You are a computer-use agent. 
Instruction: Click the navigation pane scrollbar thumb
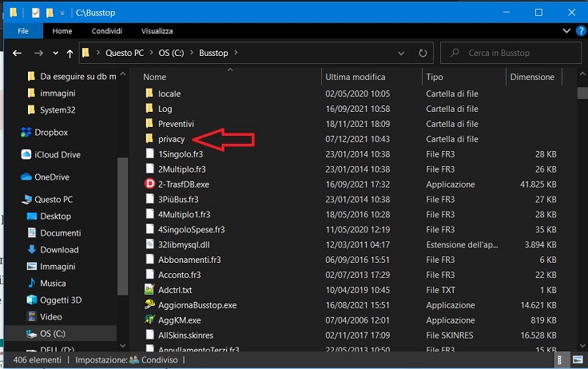coord(122,226)
